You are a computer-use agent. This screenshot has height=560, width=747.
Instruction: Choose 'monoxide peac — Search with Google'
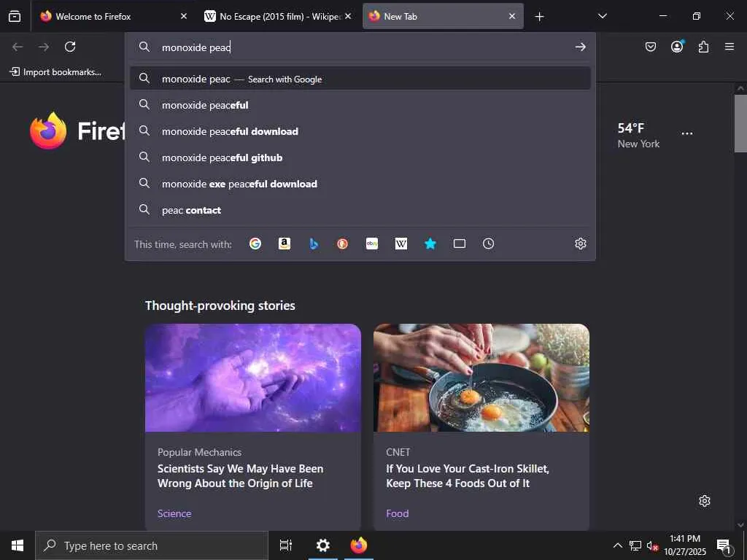360,79
